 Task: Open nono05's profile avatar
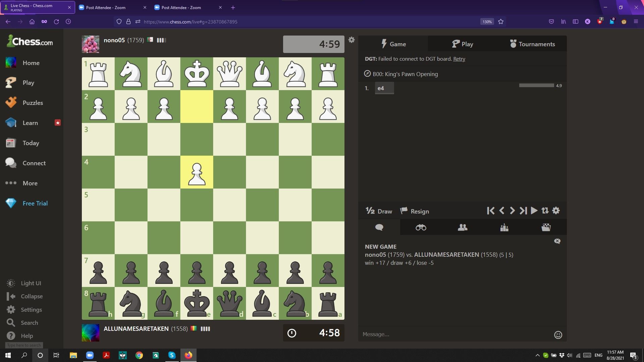[91, 44]
